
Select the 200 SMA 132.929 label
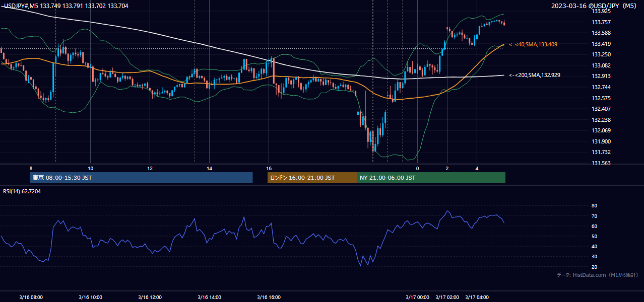tap(535, 75)
